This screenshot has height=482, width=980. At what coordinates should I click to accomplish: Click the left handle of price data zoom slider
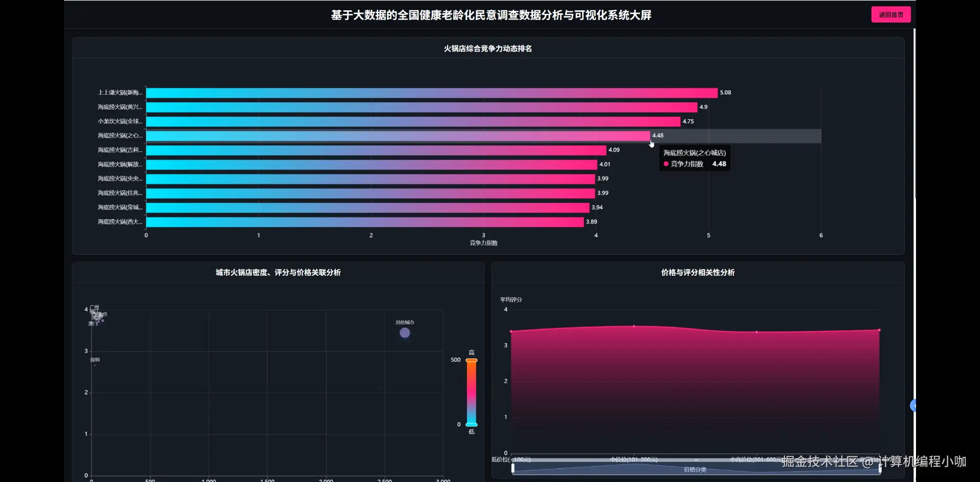point(513,468)
